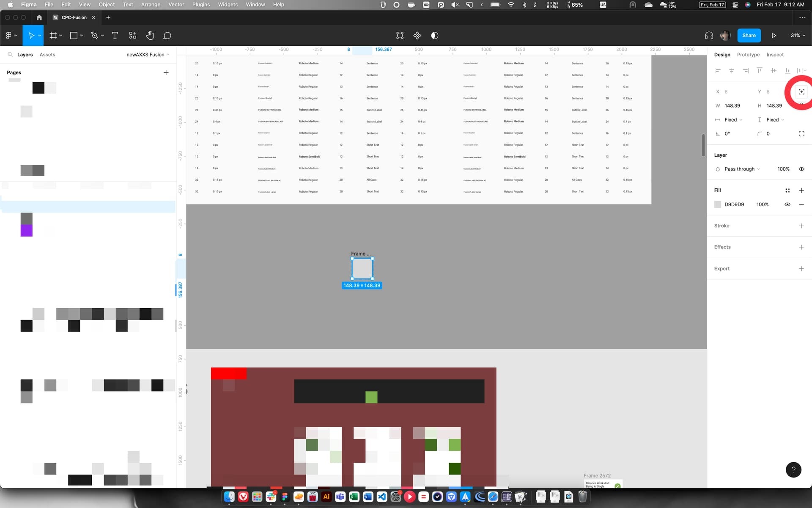Open audio conversation headphones icon

point(709,36)
